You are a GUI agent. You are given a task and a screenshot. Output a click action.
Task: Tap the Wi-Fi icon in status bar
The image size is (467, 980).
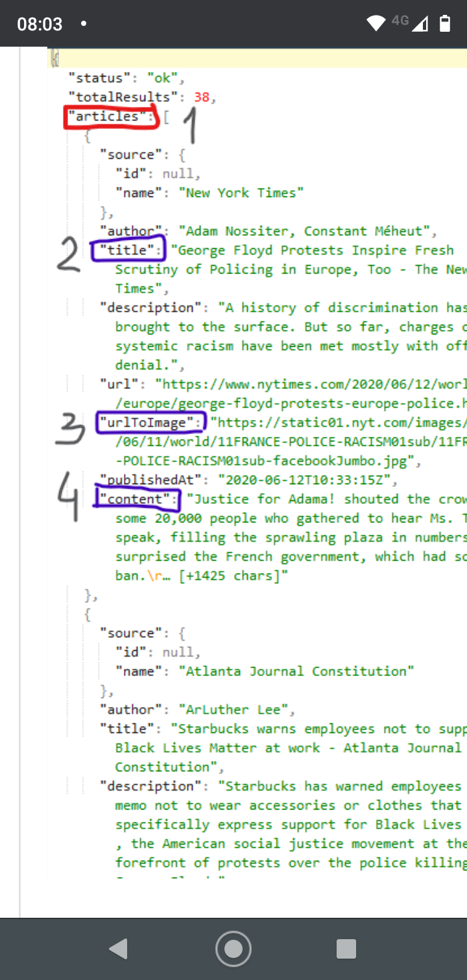pos(376,24)
